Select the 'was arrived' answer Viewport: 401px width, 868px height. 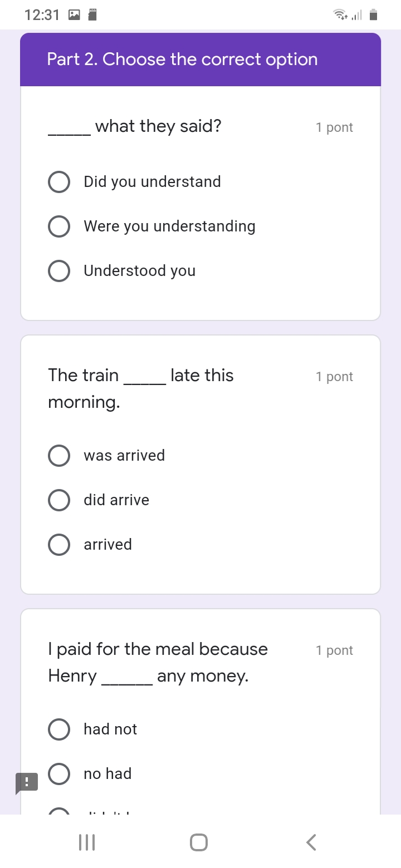(59, 456)
